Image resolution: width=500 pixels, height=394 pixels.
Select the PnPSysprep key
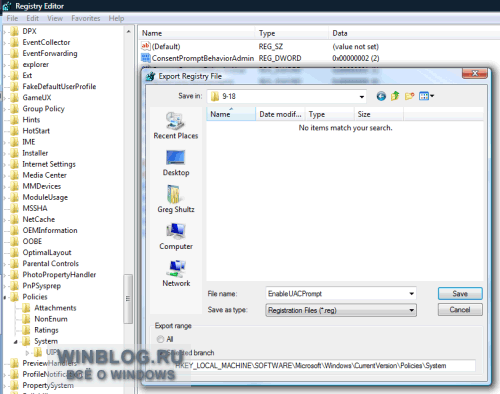tap(42, 286)
